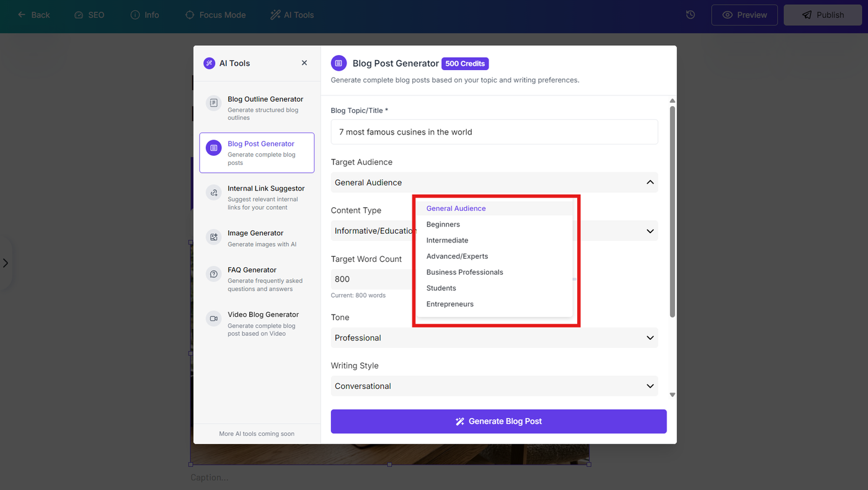The height and width of the screenshot is (490, 868).
Task: Click the Blog Outline Generator icon
Action: (x=213, y=103)
